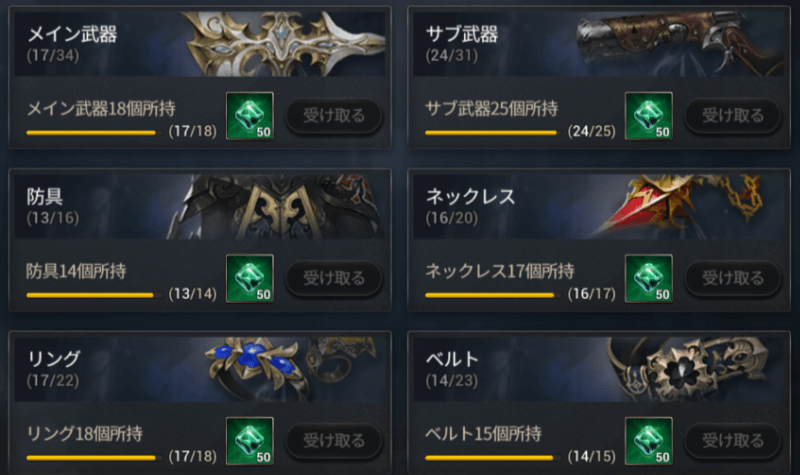Click the green gem reward for メイン武器
Viewport: 800px width, 475px height.
click(250, 116)
